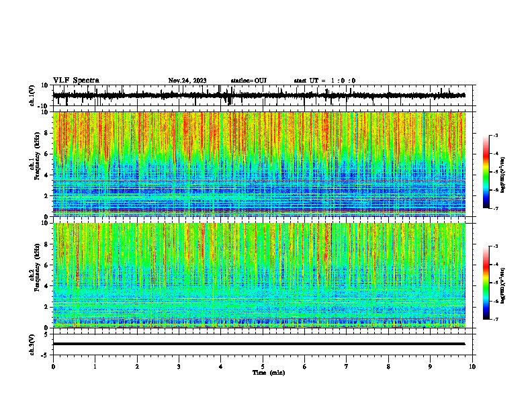Click the ch.1 spectrogram color bar
This screenshot has height=411, width=532.
tap(486, 172)
